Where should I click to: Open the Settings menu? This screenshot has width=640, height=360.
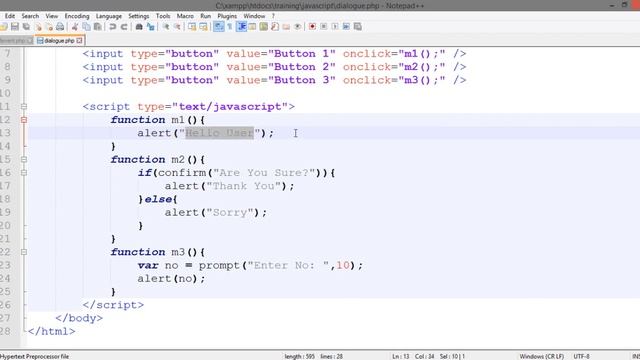tap(139, 16)
